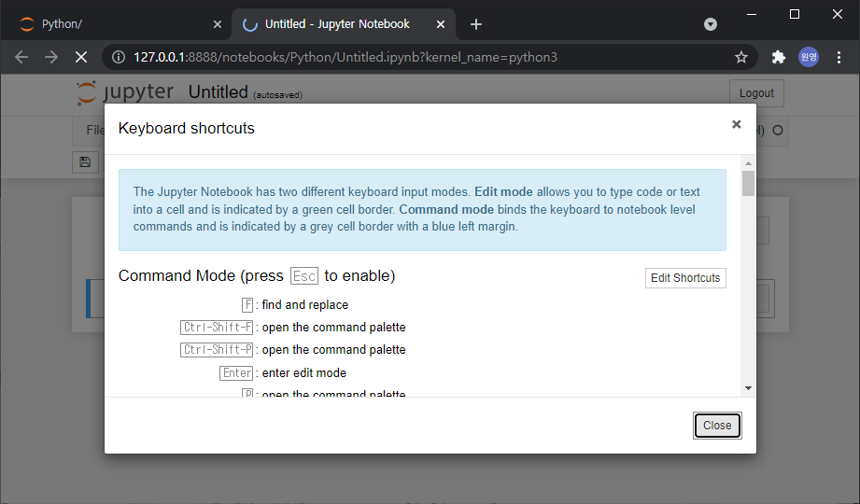
Task: Click the Ctrl-Shift-F shortcut key label
Action: (217, 328)
